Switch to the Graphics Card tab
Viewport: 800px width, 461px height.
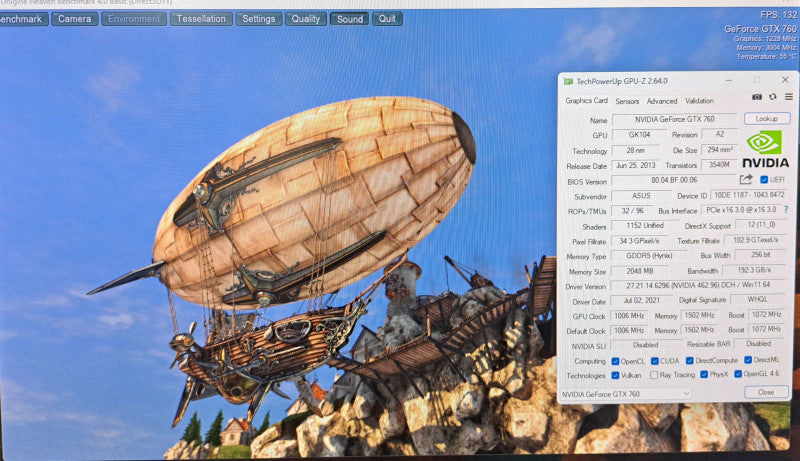[x=586, y=100]
